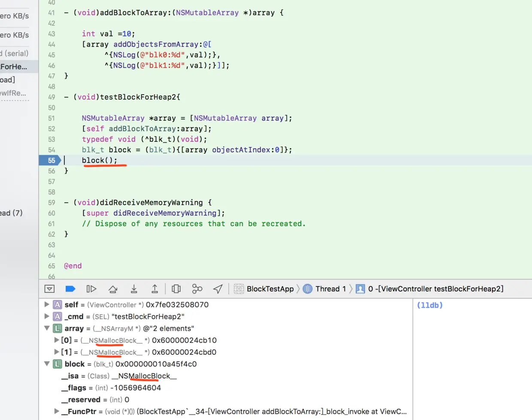Screen dimensions: 532x420
Task: Open Thread 1 in debug jump bar
Action: (325, 289)
